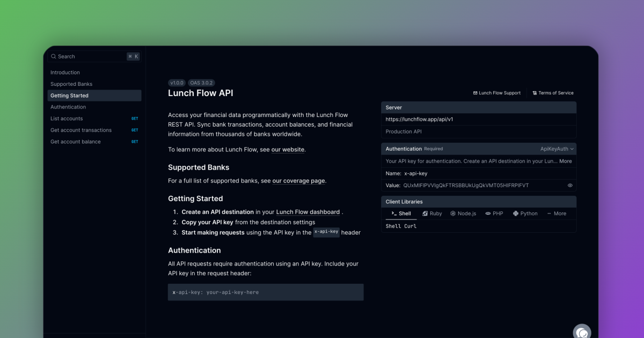Open the ApiKeyAuth dropdown
The height and width of the screenshot is (338, 644).
tap(557, 149)
